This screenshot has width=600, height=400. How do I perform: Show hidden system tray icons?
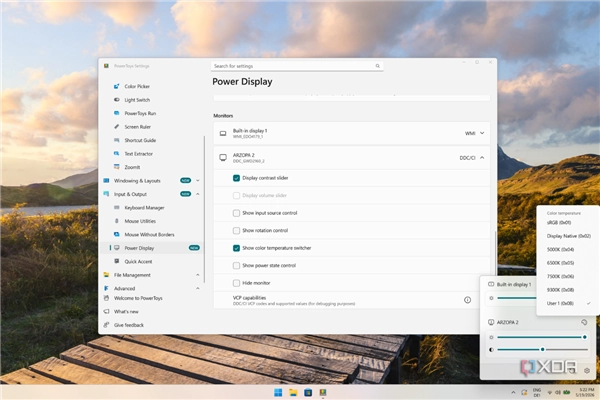513,392
